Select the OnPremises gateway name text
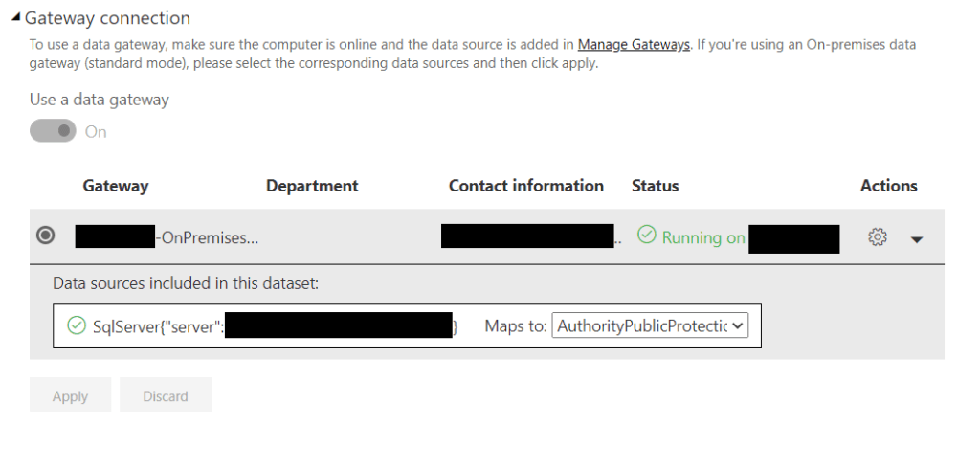Screen dimensions: 980x471 click(207, 237)
